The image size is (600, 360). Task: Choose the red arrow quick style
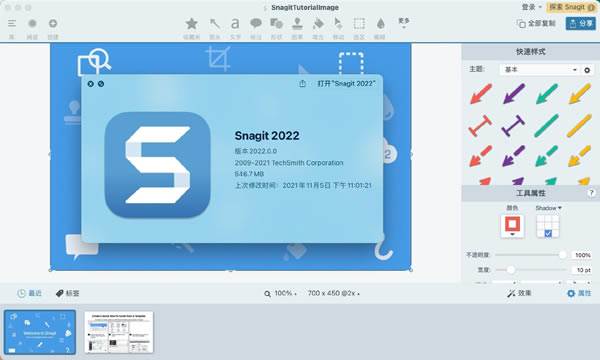[481, 94]
